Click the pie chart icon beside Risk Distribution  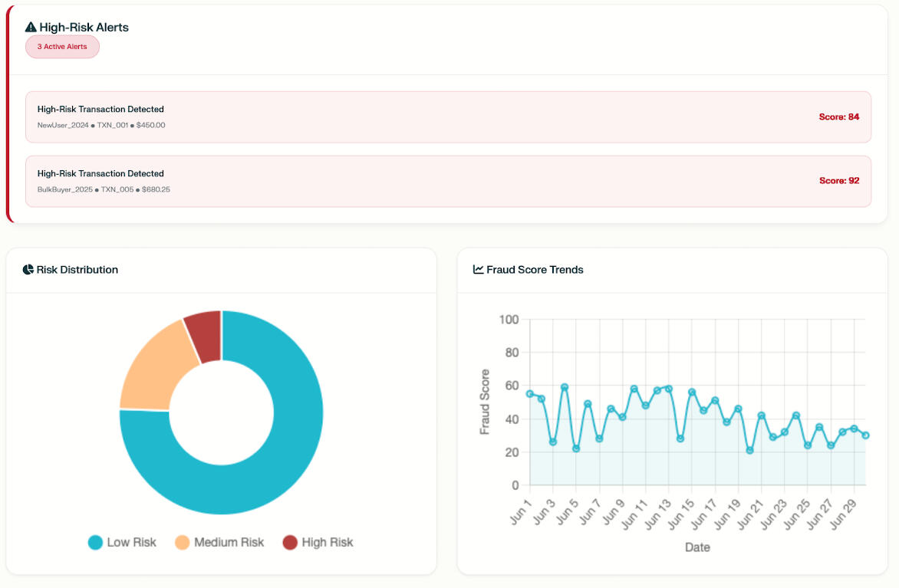click(x=28, y=270)
